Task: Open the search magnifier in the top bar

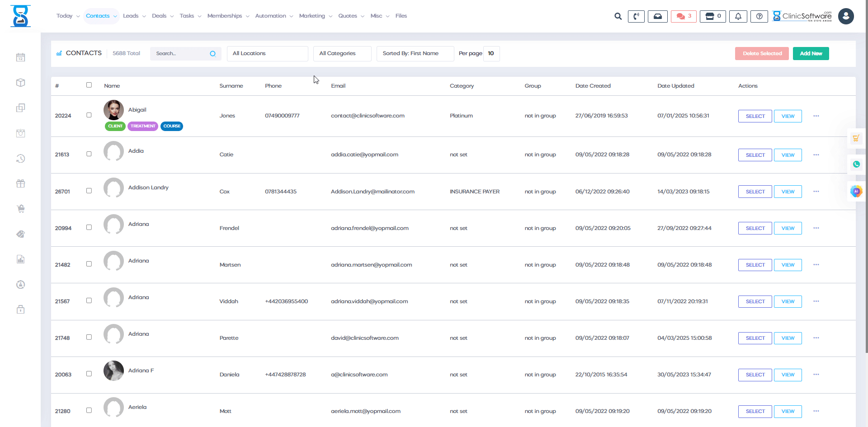Action: click(618, 16)
